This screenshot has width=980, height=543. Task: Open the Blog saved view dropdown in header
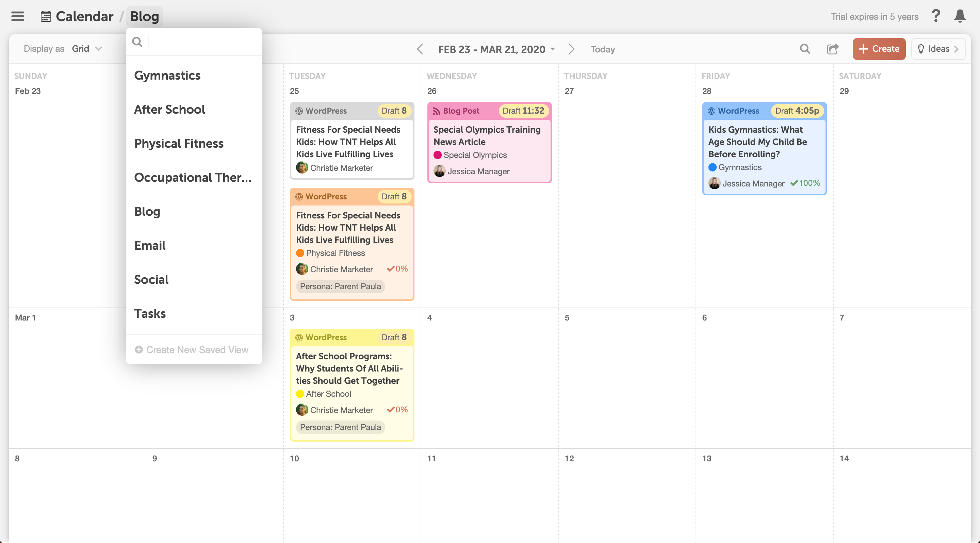click(145, 16)
